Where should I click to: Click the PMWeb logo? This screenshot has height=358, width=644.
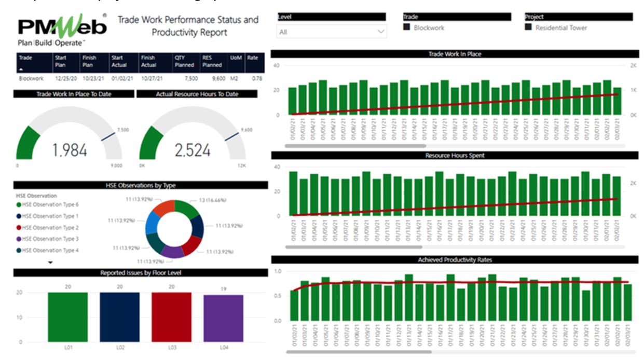pos(61,31)
